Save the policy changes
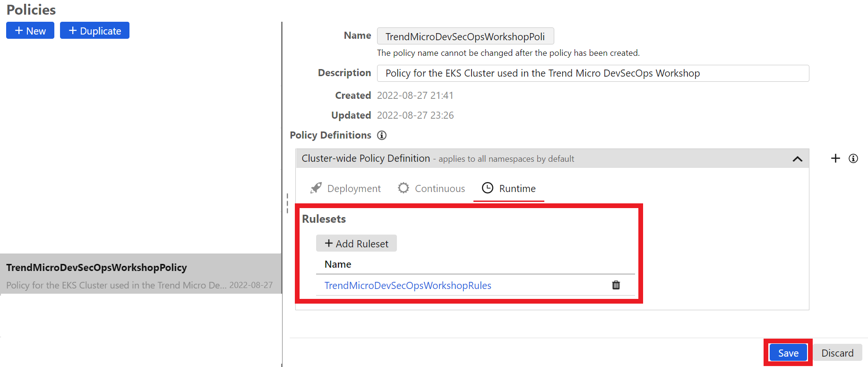868x367 pixels. pos(788,353)
